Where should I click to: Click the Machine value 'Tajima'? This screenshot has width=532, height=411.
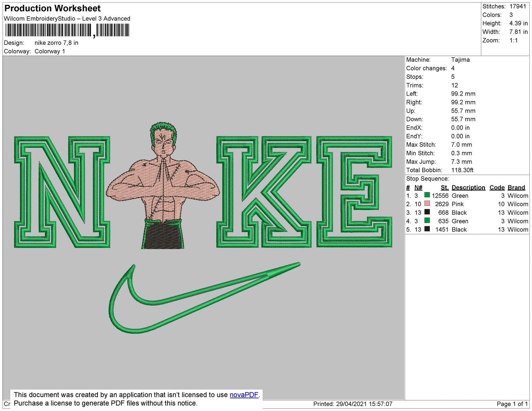point(460,60)
